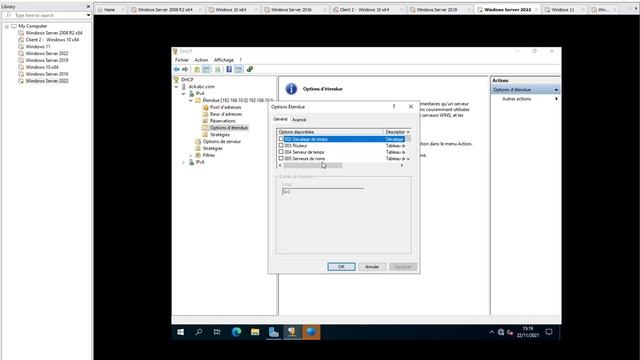Open the Fichier menu
The height and width of the screenshot is (360, 640).
[182, 60]
